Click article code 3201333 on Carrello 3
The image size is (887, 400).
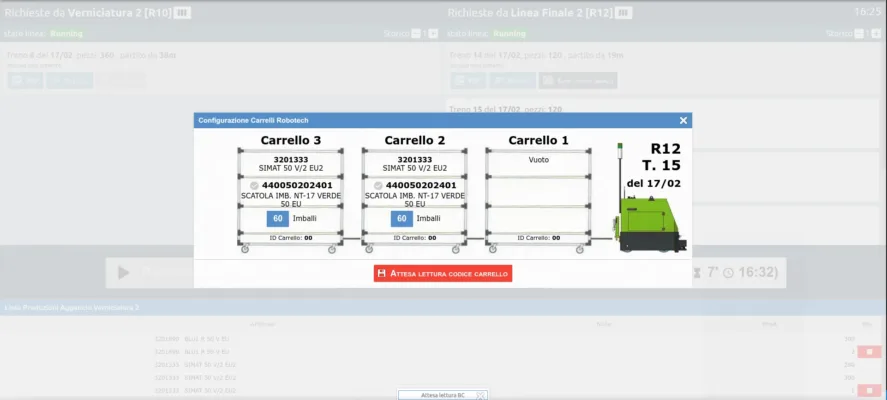click(x=291, y=160)
